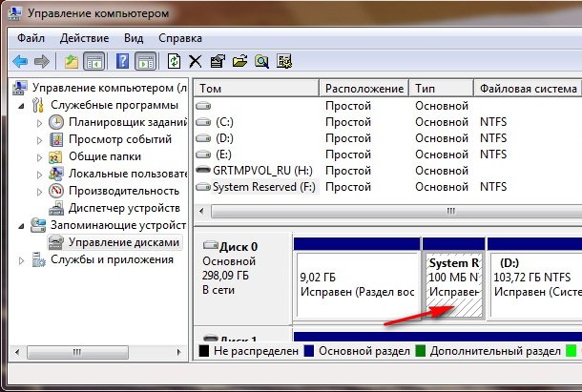Viewport: 582px width, 392px height.
Task: Toggle the action pane toolbar button
Action: pos(145,61)
